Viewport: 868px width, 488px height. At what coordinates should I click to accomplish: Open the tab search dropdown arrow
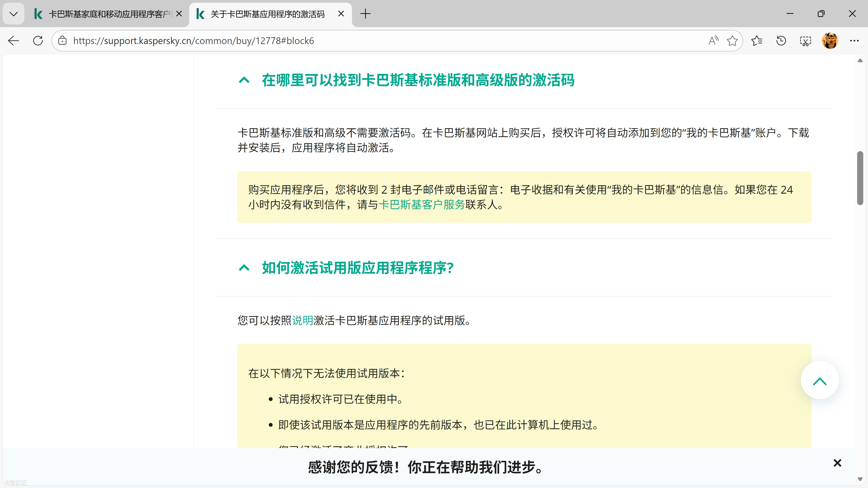point(14,14)
